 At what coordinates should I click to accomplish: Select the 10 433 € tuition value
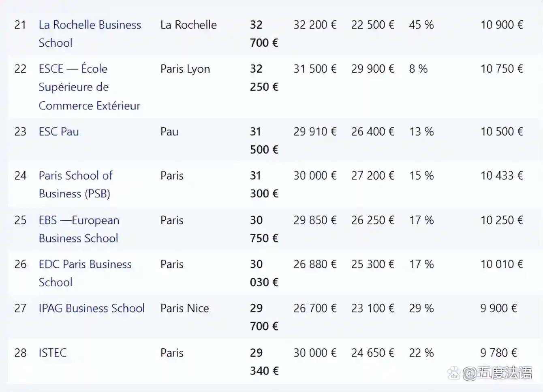coord(502,176)
